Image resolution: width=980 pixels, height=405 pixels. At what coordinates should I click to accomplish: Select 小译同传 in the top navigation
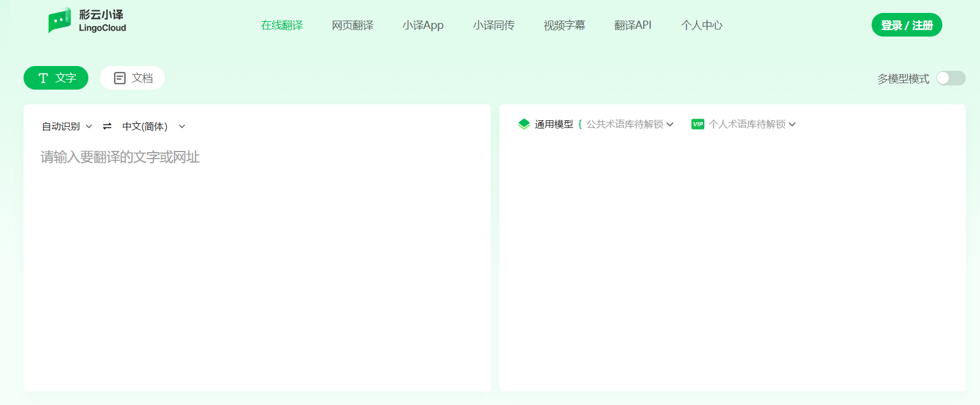point(494,25)
